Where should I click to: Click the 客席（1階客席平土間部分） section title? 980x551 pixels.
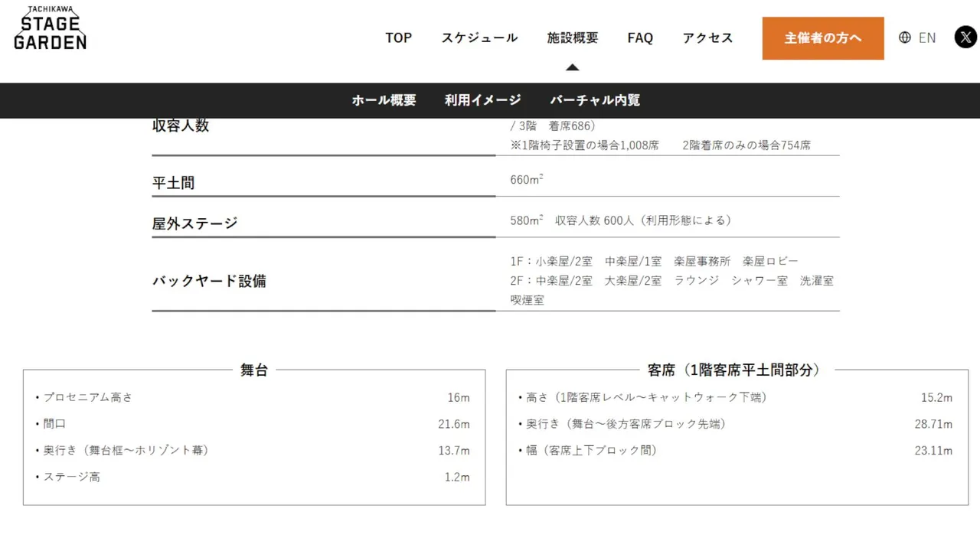(x=736, y=370)
